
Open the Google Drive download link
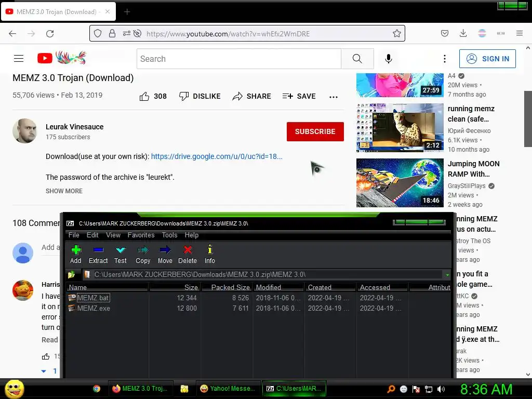[217, 156]
